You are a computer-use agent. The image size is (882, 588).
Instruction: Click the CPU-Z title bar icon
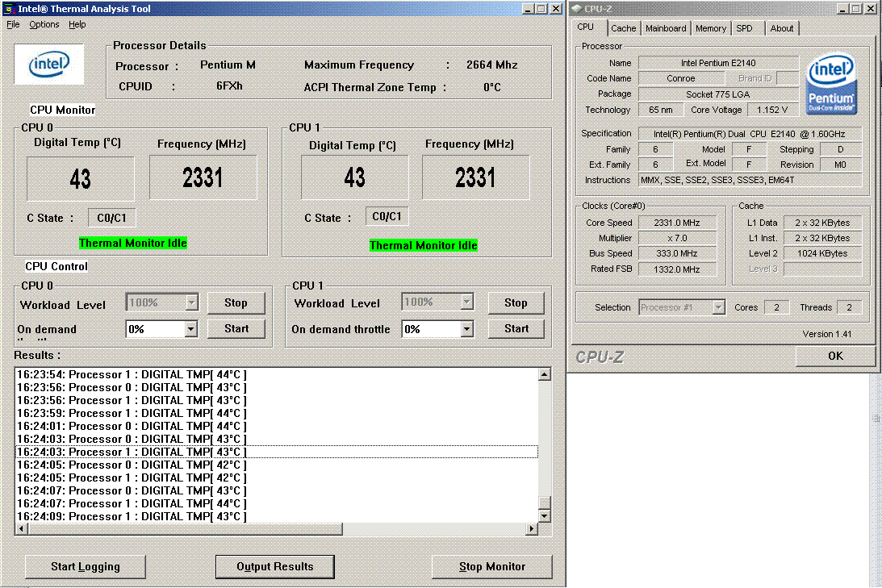pos(576,9)
